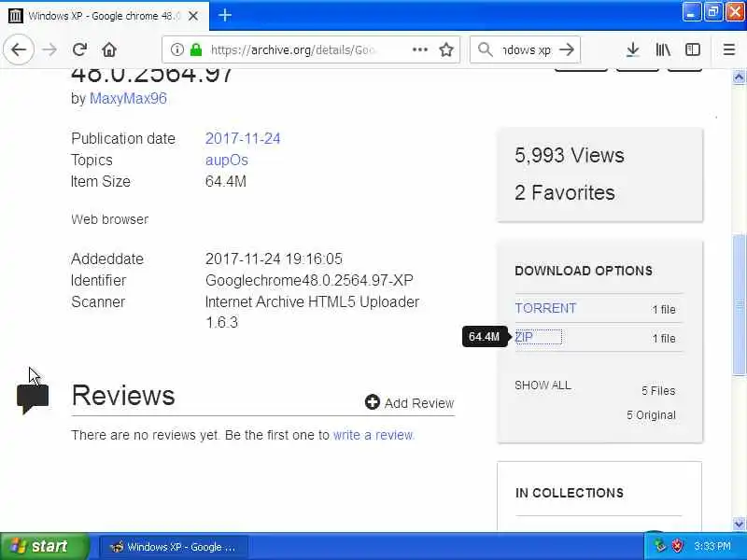747x560 pixels.
Task: Download the TORRENT option
Action: (545, 308)
